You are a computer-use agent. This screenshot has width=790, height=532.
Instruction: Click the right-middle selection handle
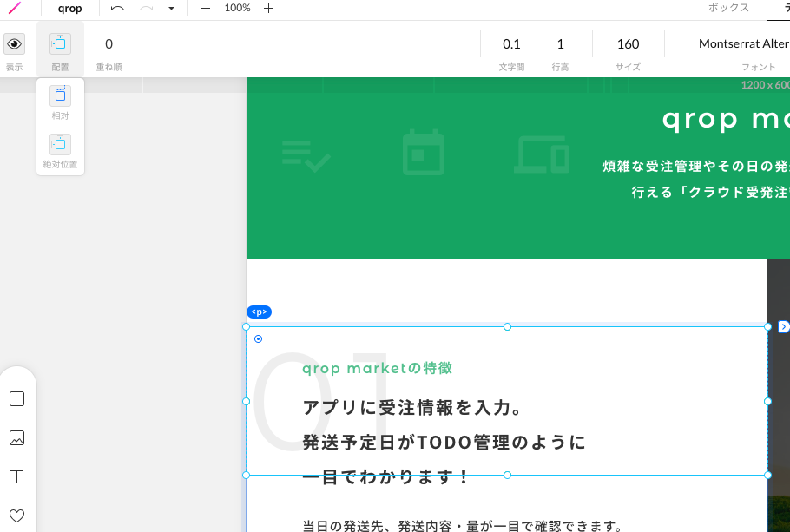tap(767, 402)
